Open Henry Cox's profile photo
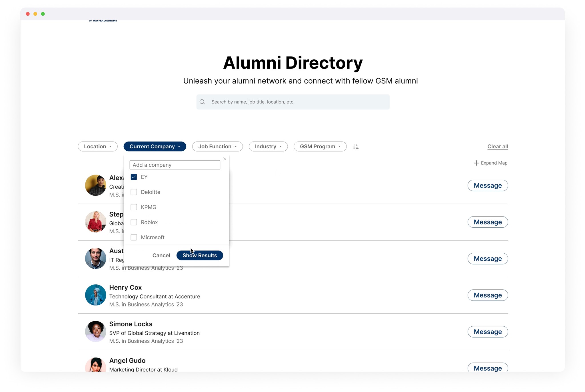The width and height of the screenshot is (585, 392). tap(95, 295)
